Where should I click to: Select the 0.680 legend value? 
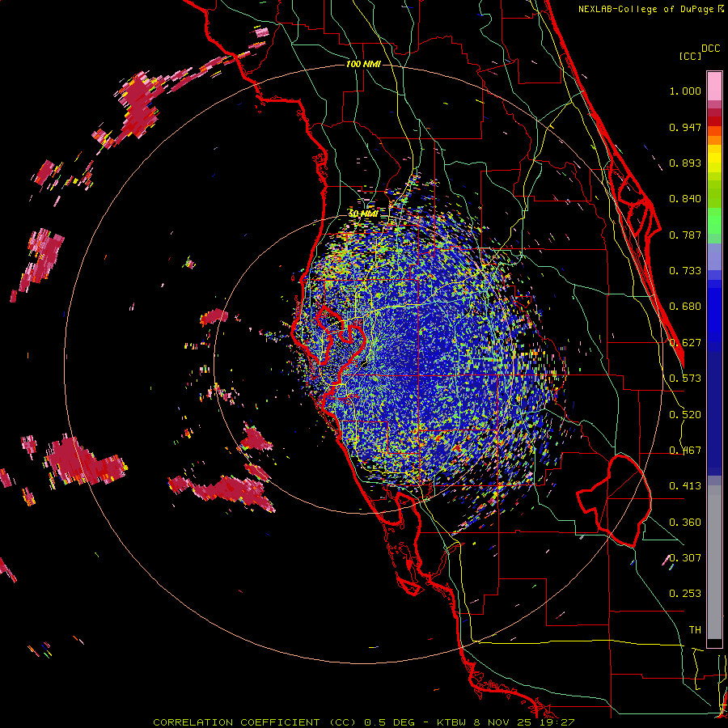[x=685, y=307]
